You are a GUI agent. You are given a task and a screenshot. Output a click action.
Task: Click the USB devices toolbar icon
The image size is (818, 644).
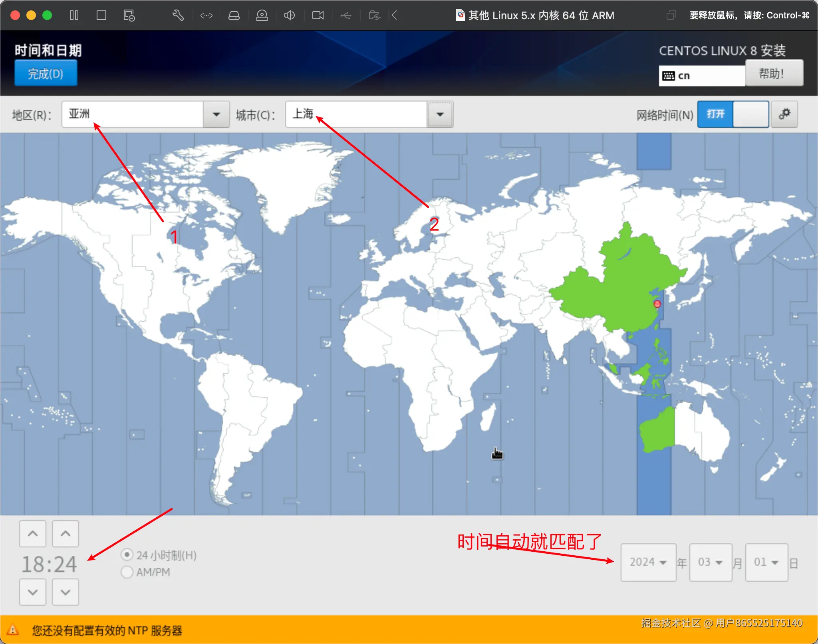click(346, 15)
